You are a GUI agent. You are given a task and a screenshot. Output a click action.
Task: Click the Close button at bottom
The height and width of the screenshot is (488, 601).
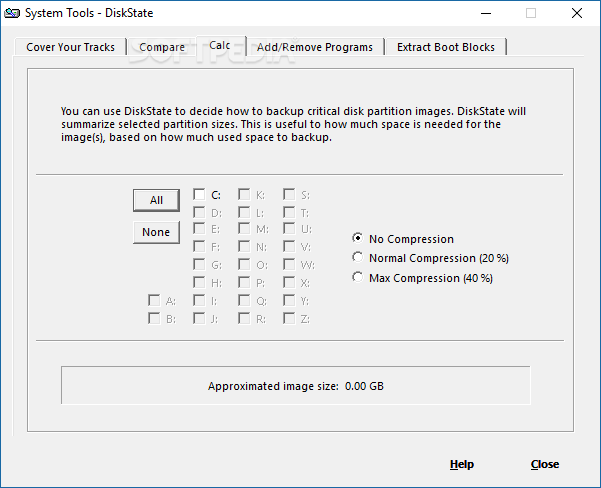(545, 464)
